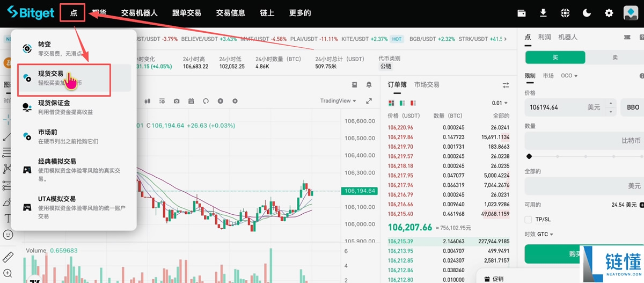This screenshot has height=283, width=644.
Task: Open the settings gear in header
Action: point(609,13)
